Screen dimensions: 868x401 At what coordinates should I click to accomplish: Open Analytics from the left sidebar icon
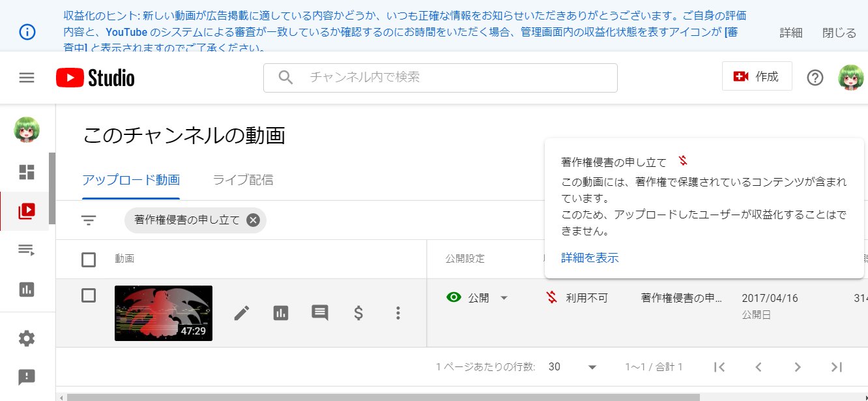click(26, 290)
